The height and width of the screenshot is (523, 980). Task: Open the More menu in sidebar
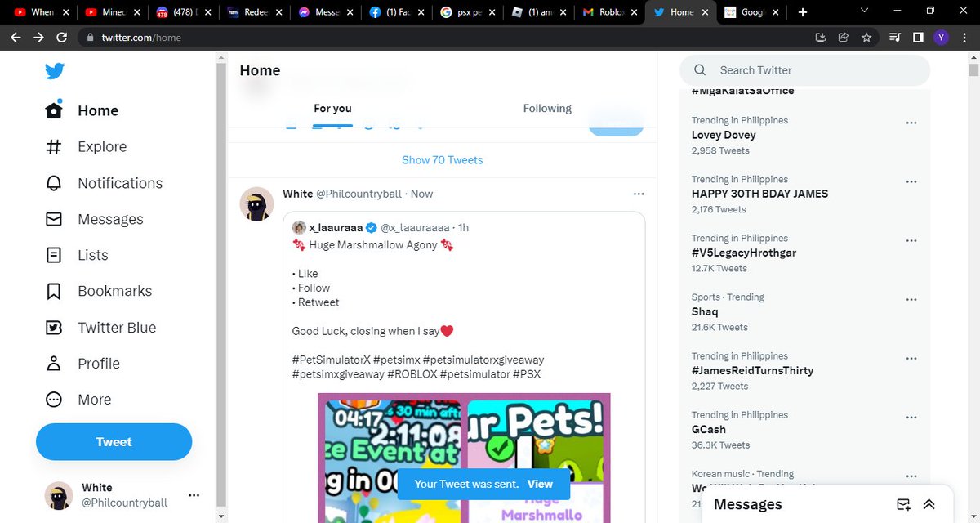point(78,399)
